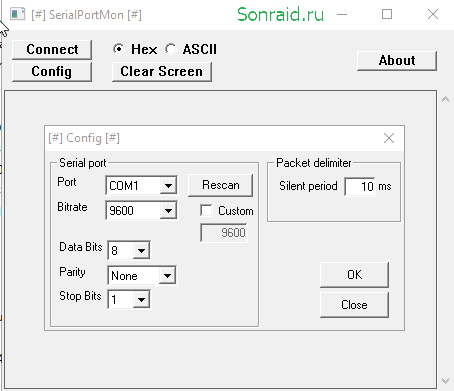Click scrollbar down arrow on output pane
454x391 pixels.
445,381
